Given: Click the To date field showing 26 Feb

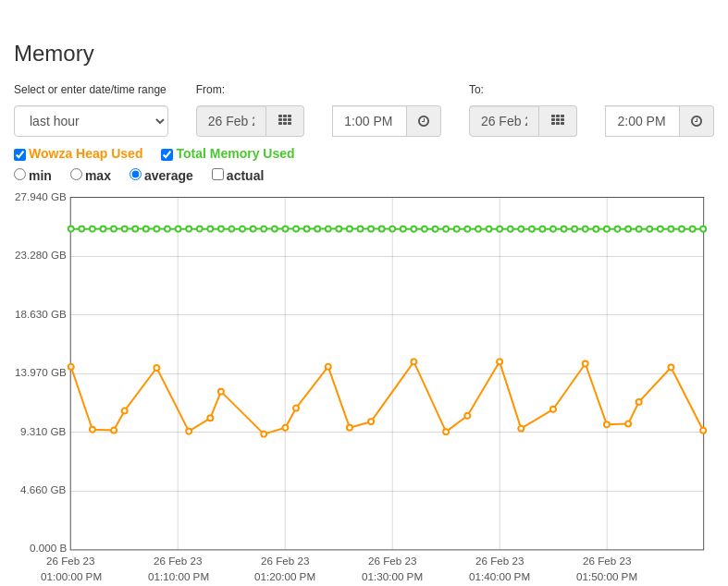Looking at the screenshot, I should (x=504, y=121).
